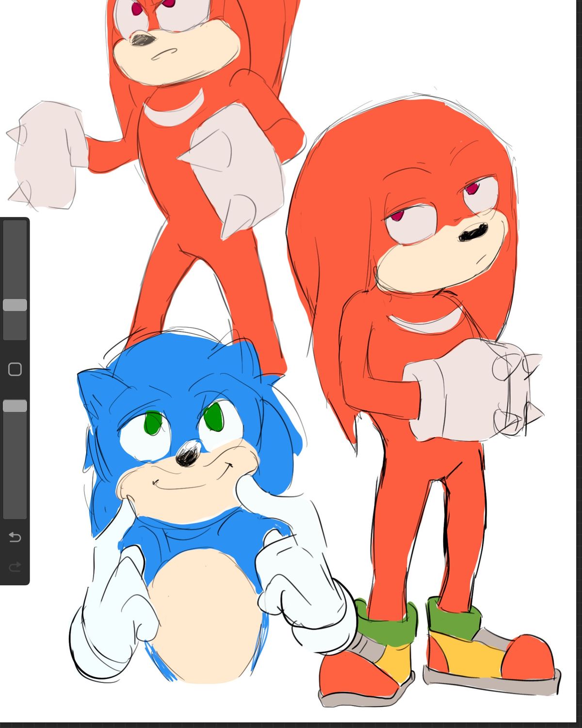The width and height of the screenshot is (582, 728).
Task: Redo the stroke with the redo arrow
Action: (x=15, y=566)
